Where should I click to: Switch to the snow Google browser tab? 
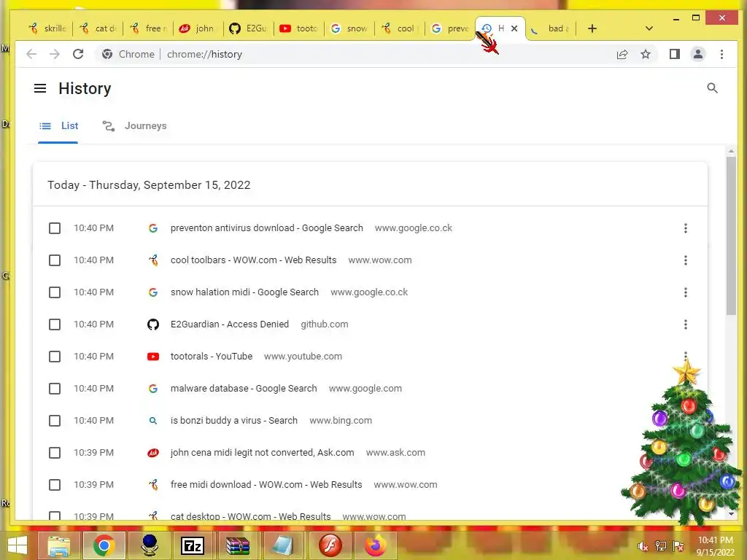tap(349, 28)
